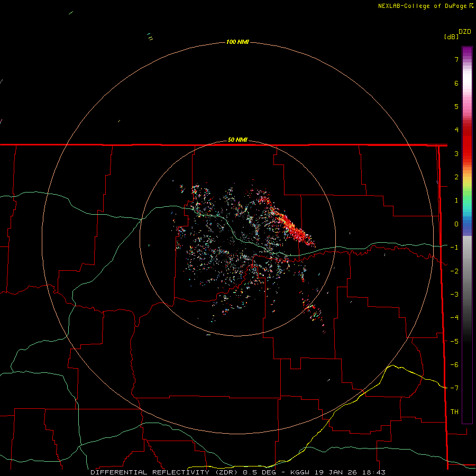Click the 4 value on the color scale
The width and height of the screenshot is (476, 476).
tap(456, 130)
